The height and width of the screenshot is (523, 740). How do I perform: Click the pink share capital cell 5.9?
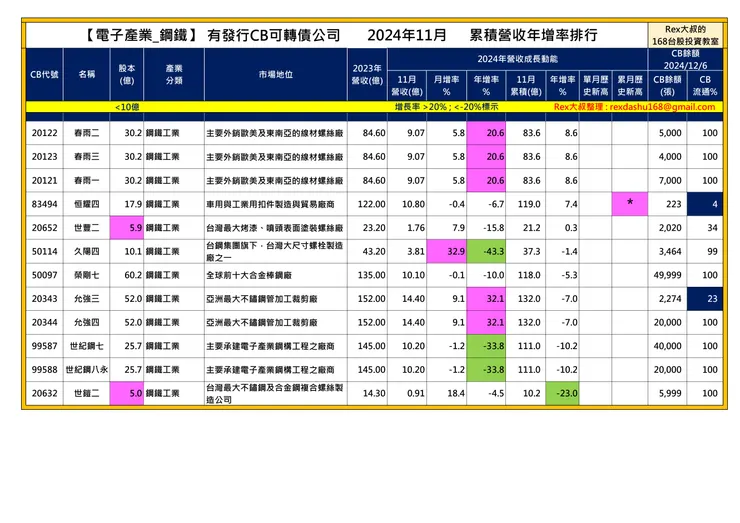click(x=126, y=228)
